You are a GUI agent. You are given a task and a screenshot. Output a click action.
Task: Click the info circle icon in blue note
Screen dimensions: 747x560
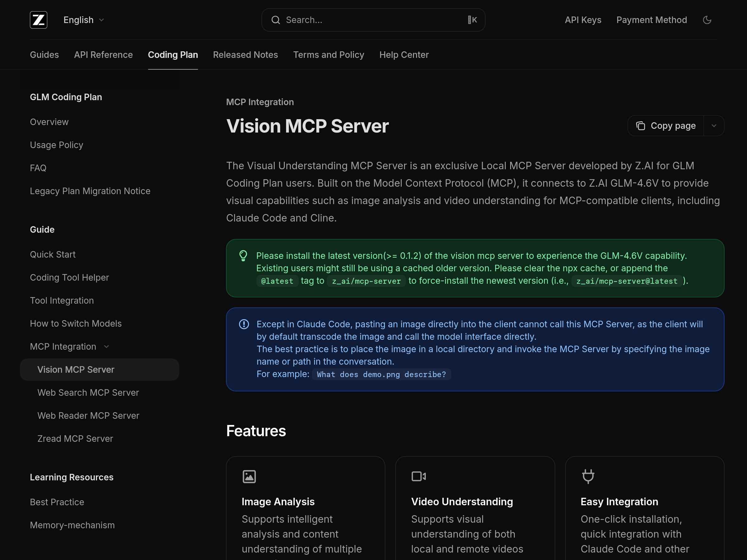[x=244, y=324]
